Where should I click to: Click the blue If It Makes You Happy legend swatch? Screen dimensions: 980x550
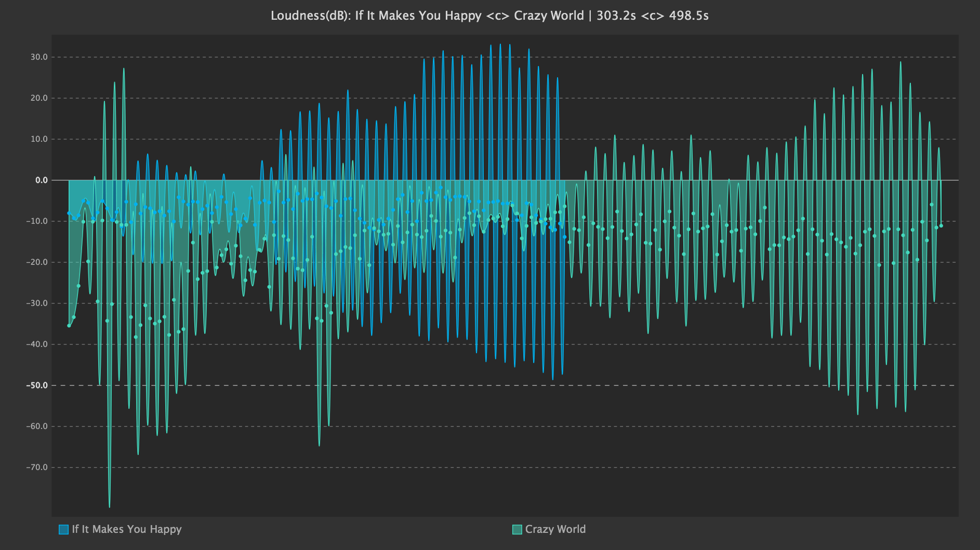pos(64,530)
